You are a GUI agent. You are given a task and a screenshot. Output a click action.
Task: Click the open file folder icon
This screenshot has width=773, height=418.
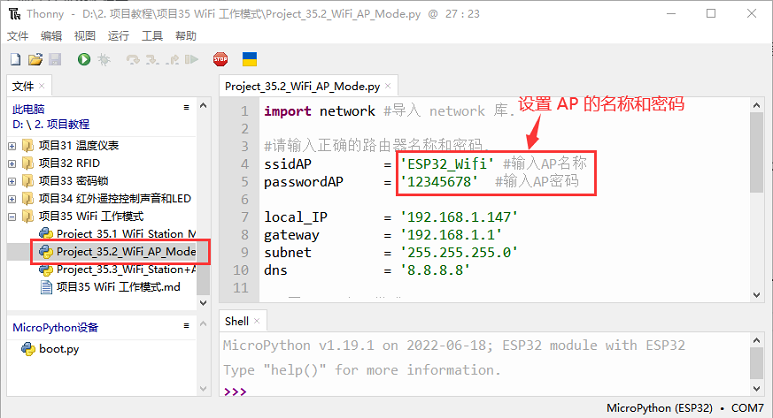(35, 60)
